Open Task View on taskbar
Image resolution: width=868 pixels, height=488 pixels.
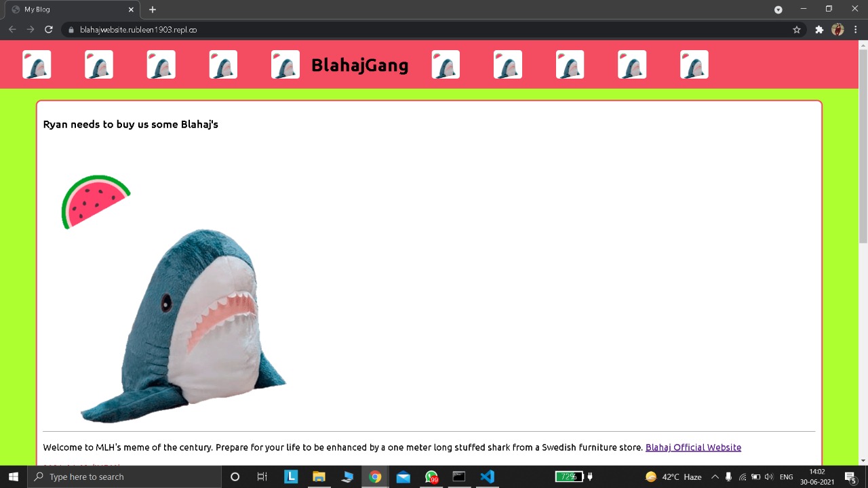262,476
